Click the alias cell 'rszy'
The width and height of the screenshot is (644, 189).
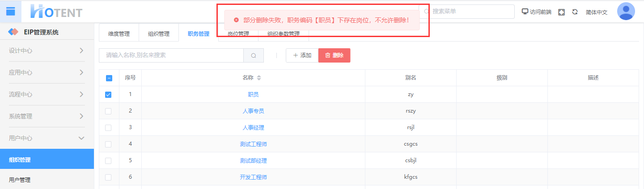(411, 111)
